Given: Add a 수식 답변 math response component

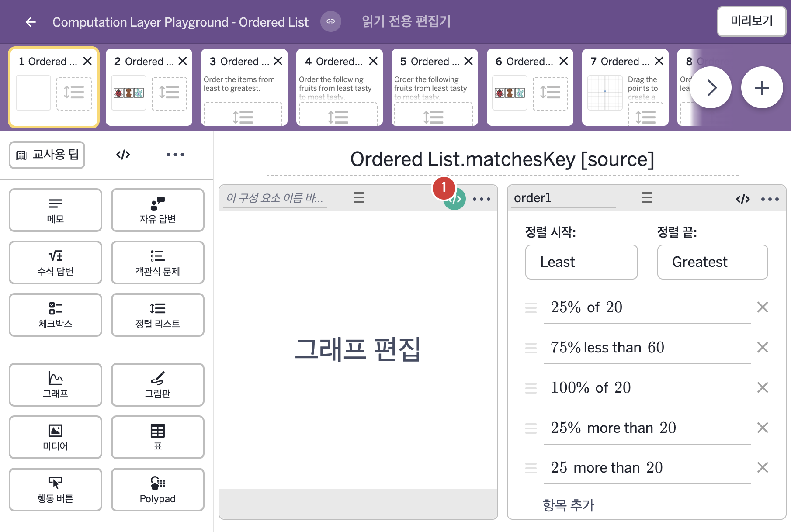Looking at the screenshot, I should coord(56,263).
